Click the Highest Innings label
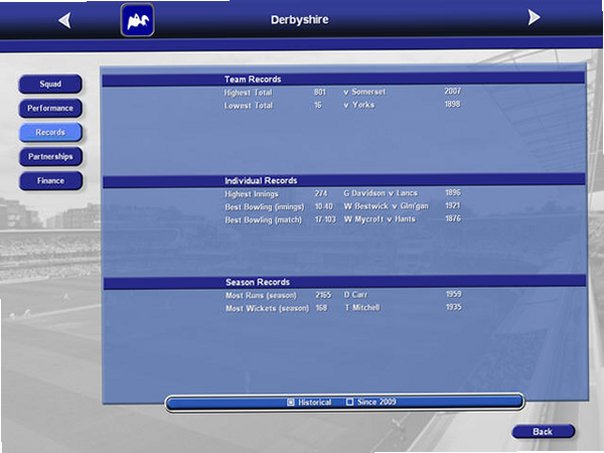 point(251,194)
